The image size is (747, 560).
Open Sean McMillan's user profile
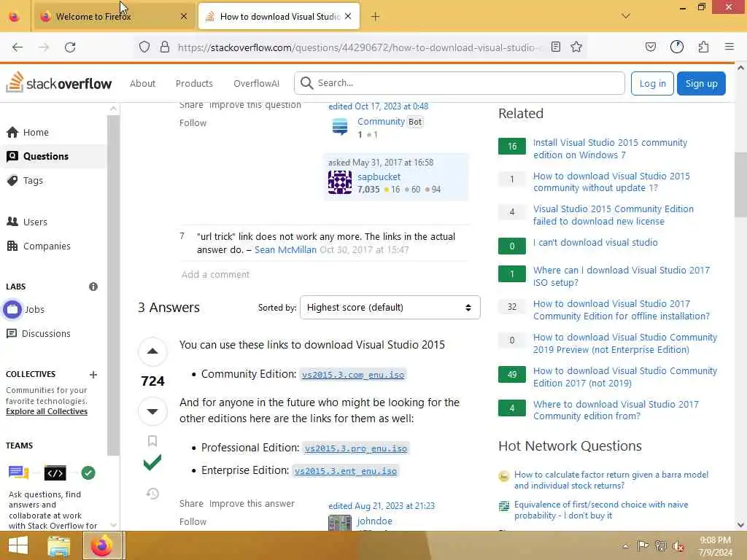(285, 250)
